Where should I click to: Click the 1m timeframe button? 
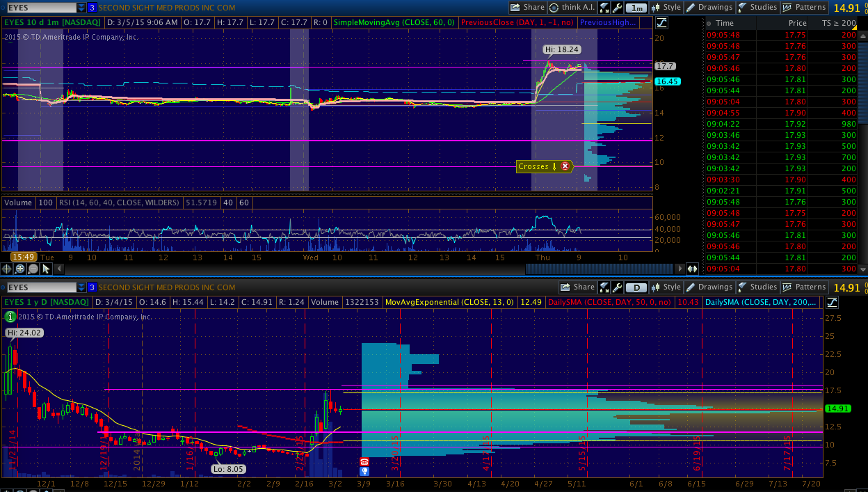636,8
